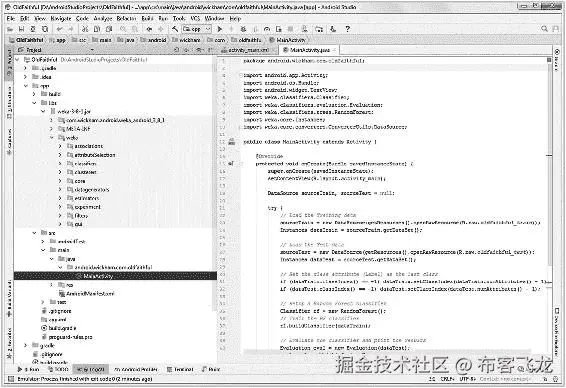Click the wickham breadcrumb
566x388 pixels.
click(x=187, y=40)
